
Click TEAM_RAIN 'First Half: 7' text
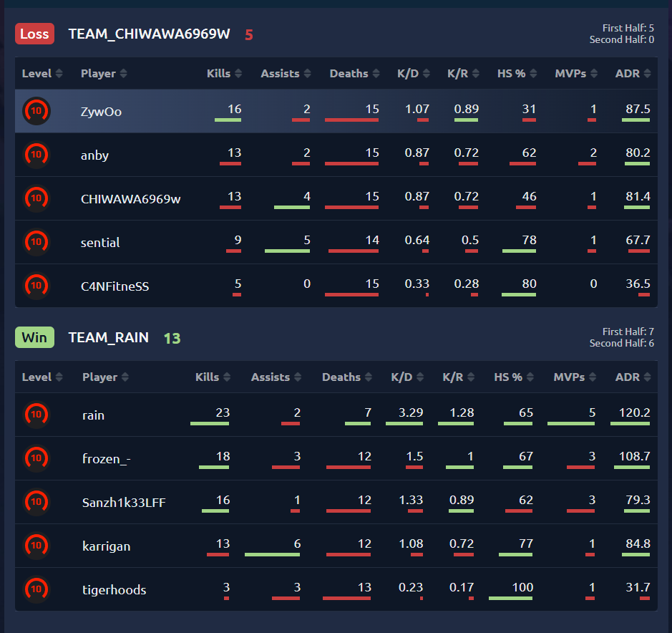(628, 332)
